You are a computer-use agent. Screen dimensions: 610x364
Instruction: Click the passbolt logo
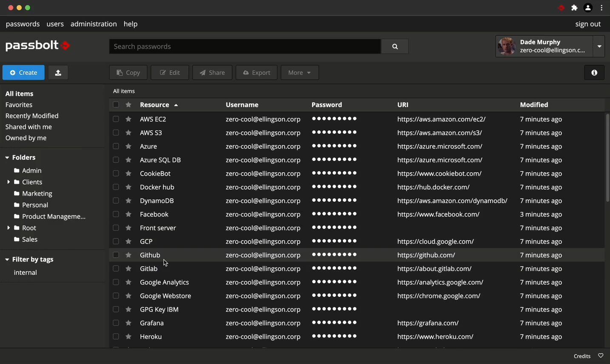pos(38,45)
